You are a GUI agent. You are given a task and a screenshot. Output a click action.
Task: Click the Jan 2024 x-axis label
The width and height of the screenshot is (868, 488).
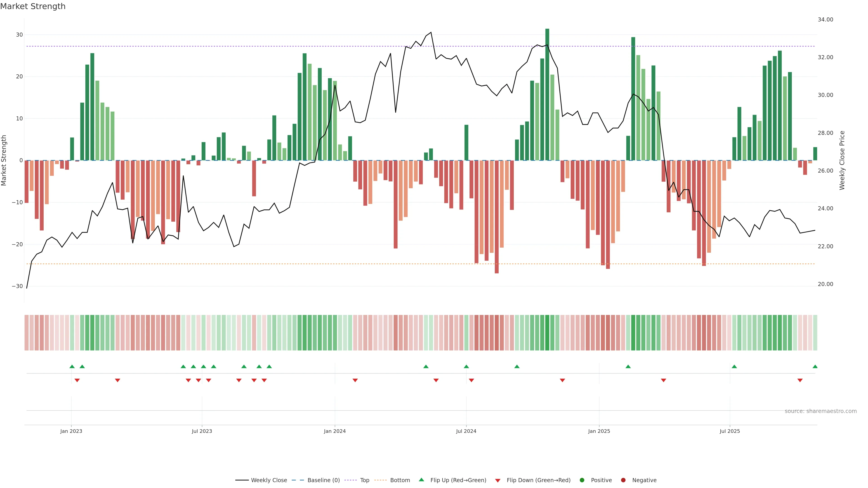coord(335,431)
